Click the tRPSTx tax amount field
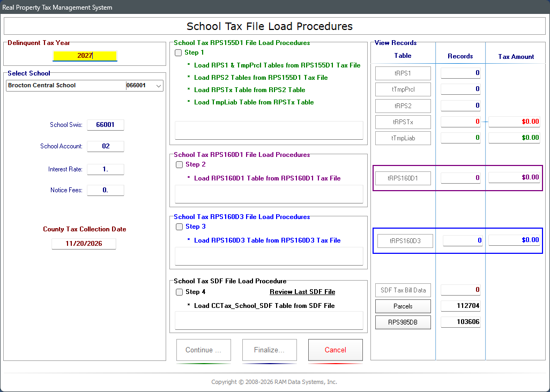The image size is (550, 392). 514,122
